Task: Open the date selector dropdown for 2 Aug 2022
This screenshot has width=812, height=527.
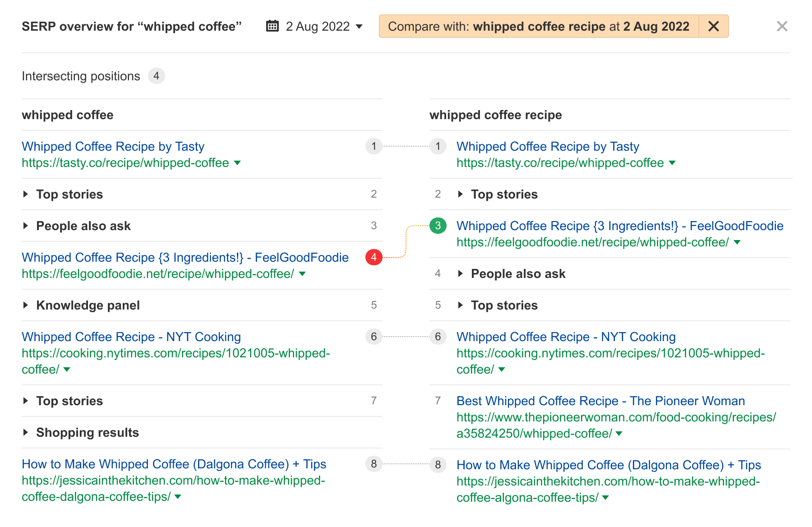Action: pos(359,27)
